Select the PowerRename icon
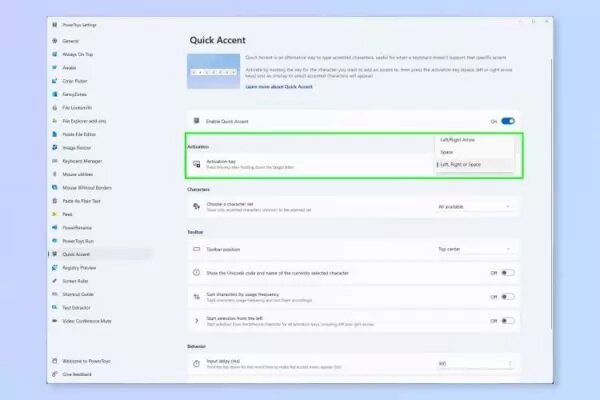This screenshot has height=400, width=600. pos(55,227)
